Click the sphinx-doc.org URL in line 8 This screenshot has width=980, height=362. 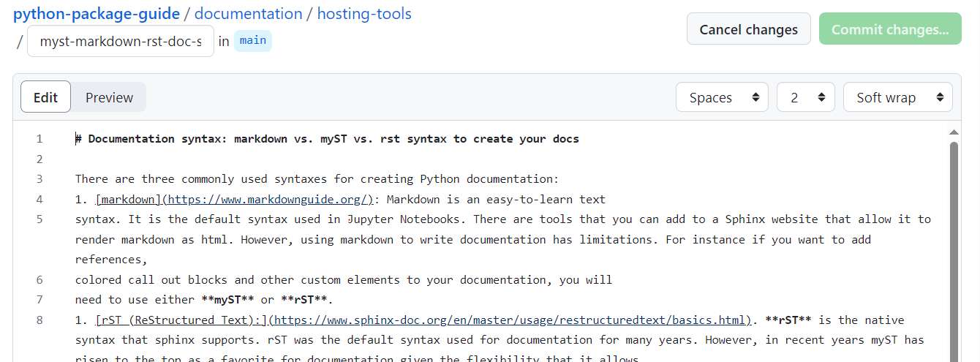pyautogui.click(x=510, y=320)
